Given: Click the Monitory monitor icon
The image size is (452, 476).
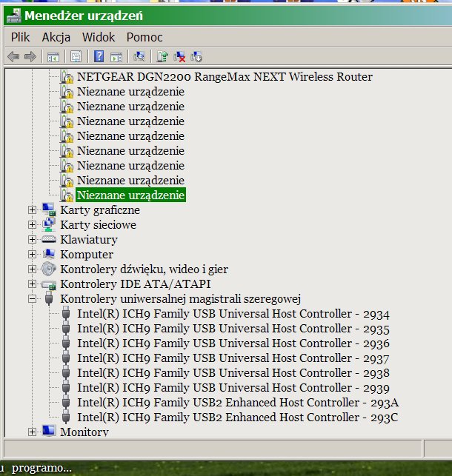Looking at the screenshot, I should point(49,431).
